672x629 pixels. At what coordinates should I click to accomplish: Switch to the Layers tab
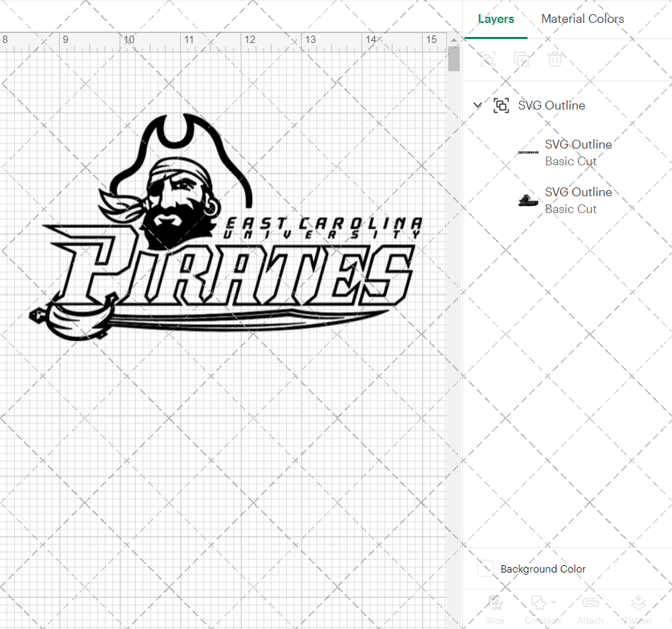tap(496, 19)
